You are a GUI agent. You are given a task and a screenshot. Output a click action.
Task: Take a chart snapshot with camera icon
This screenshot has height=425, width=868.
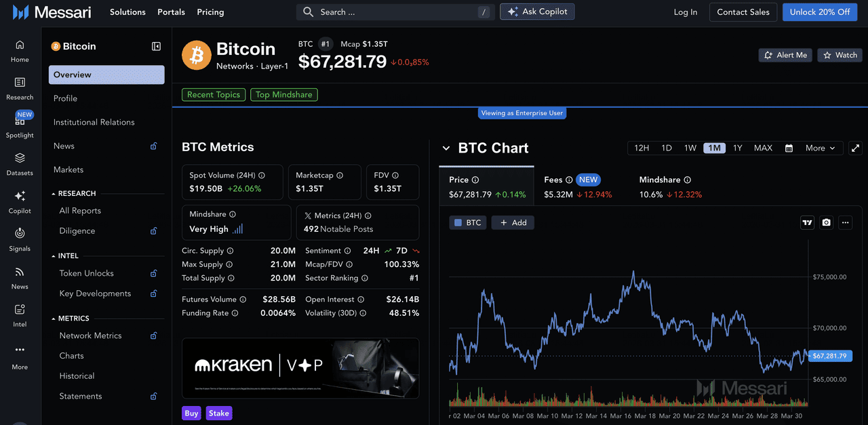[826, 222]
